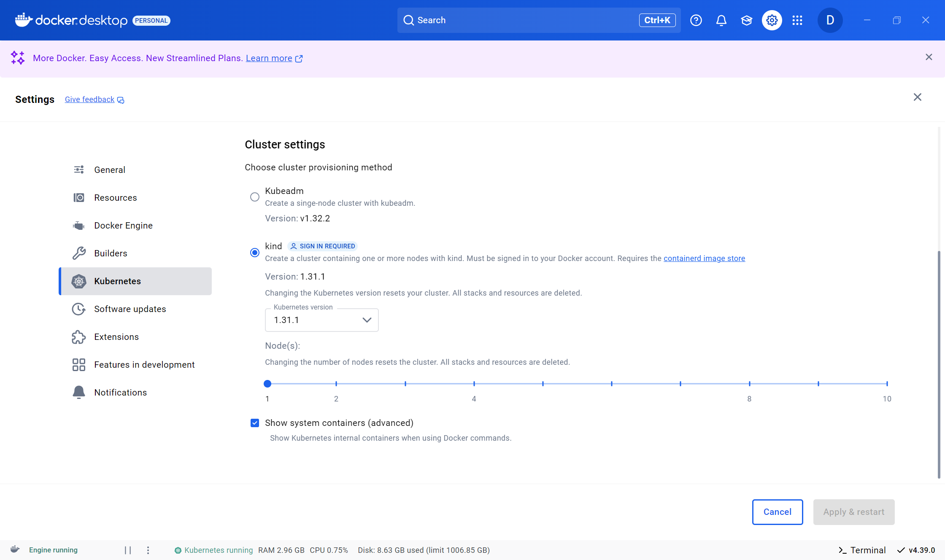Image resolution: width=945 pixels, height=560 pixels.
Task: Open the account avatar labeled D
Action: coord(830,20)
